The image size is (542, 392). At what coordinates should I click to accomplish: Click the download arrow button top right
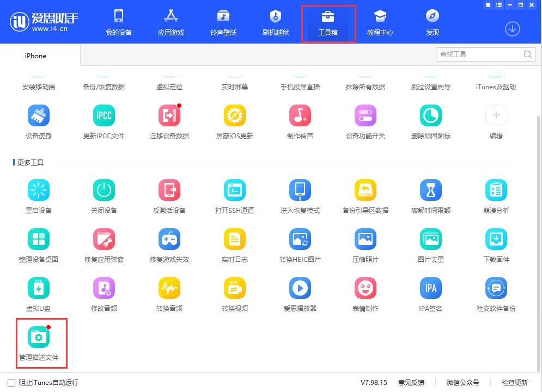512,29
